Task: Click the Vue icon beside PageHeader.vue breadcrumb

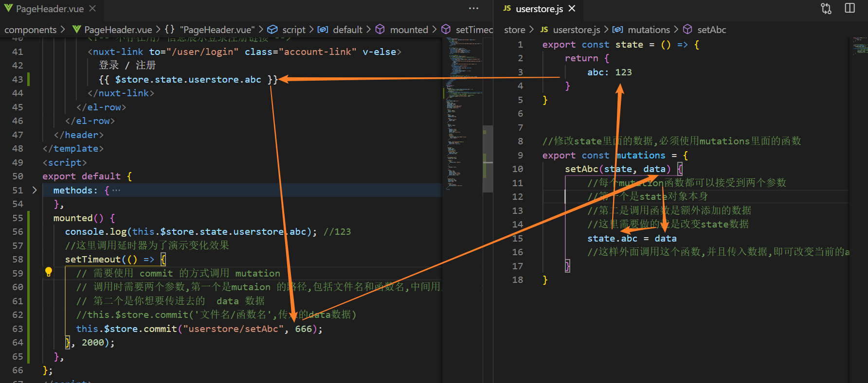Action: [76, 30]
